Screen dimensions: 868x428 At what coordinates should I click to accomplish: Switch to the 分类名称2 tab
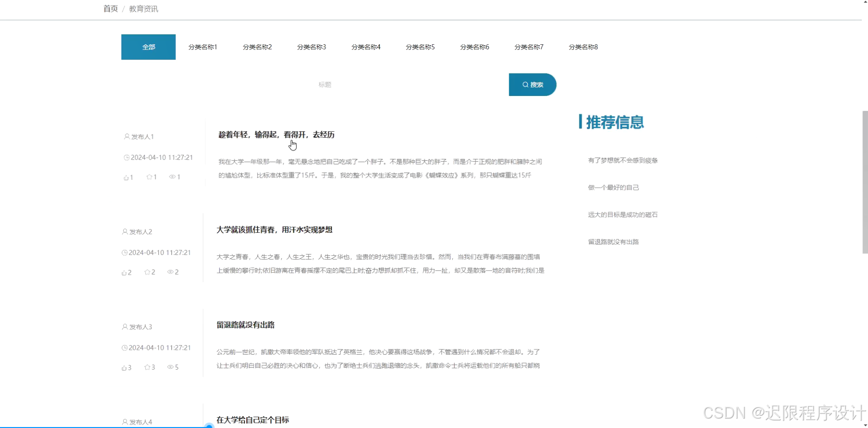click(x=257, y=47)
